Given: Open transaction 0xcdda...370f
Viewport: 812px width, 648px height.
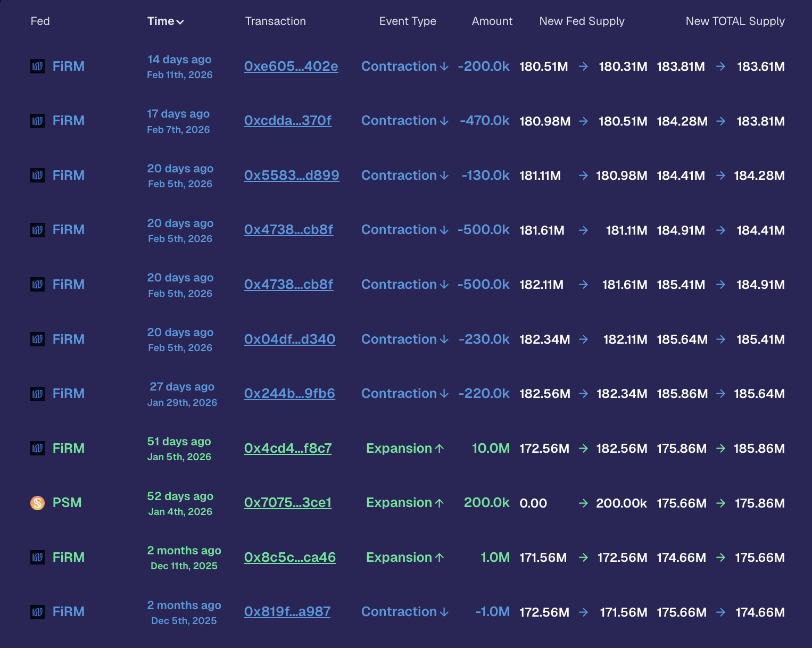Looking at the screenshot, I should pyautogui.click(x=288, y=121).
